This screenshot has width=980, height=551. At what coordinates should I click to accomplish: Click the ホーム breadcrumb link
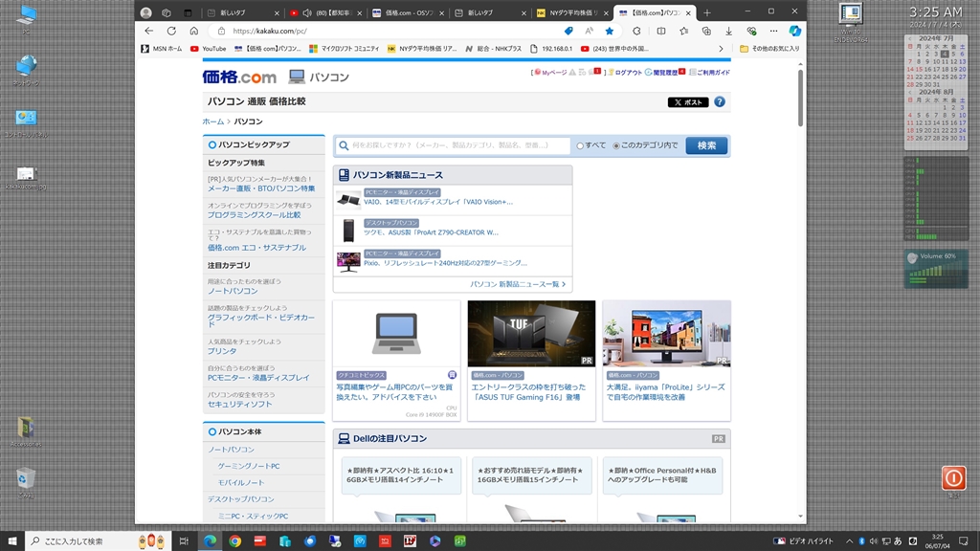213,121
